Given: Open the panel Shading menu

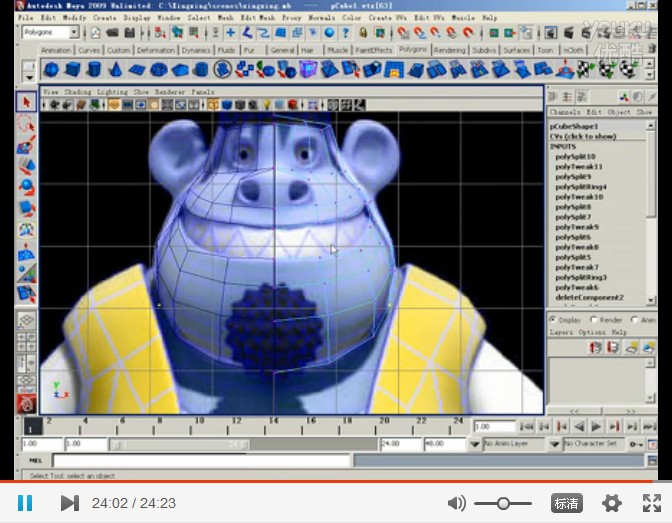Looking at the screenshot, I should click(x=78, y=92).
